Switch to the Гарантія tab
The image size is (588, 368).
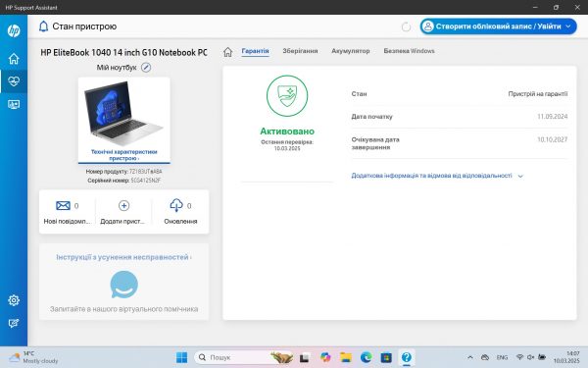click(255, 51)
